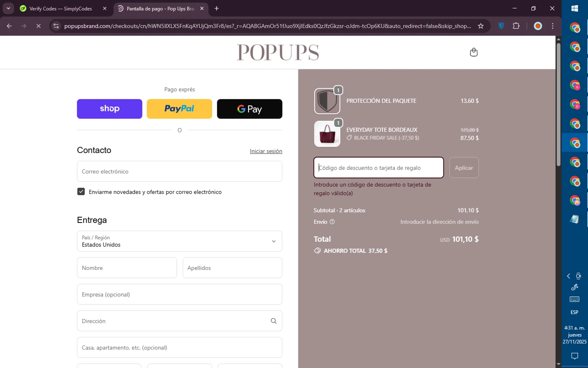Viewport: 588px width, 368px height.
Task: Click the POPUPS store logo
Action: (x=278, y=52)
